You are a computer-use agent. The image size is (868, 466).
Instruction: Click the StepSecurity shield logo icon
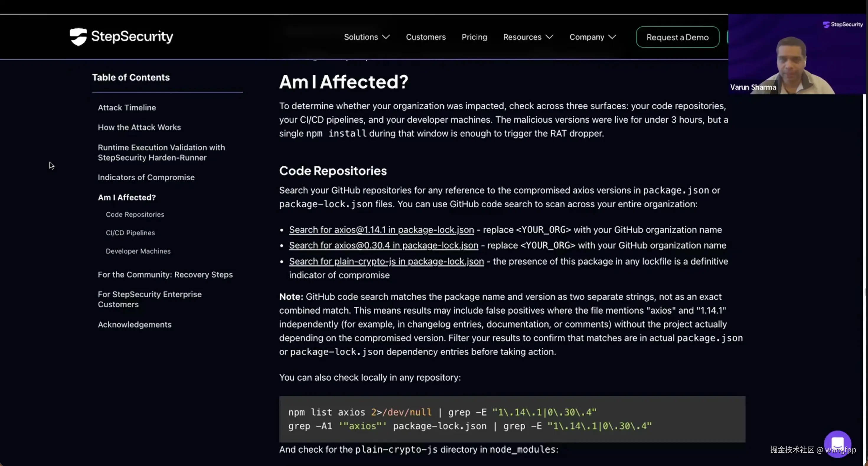(x=78, y=37)
